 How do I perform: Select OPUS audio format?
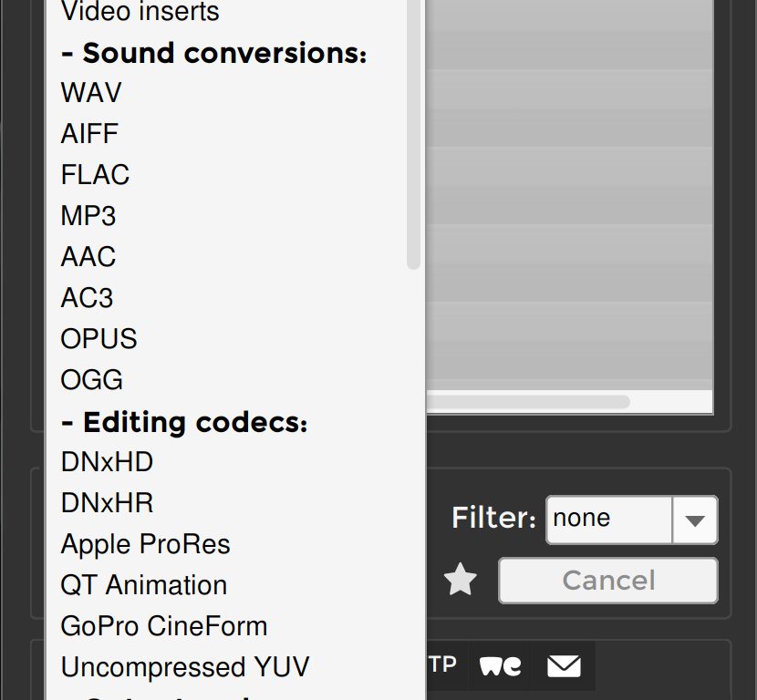click(99, 339)
